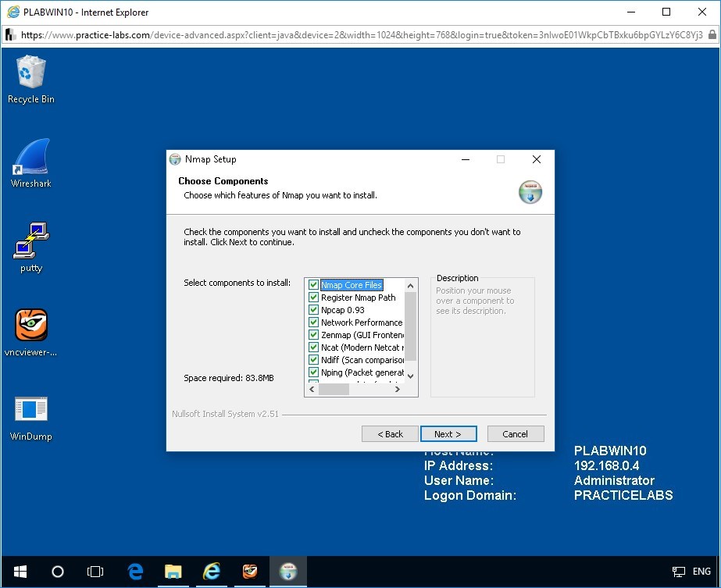721x588 pixels.
Task: Uncheck the Network Performance checkbox
Action: coord(313,322)
